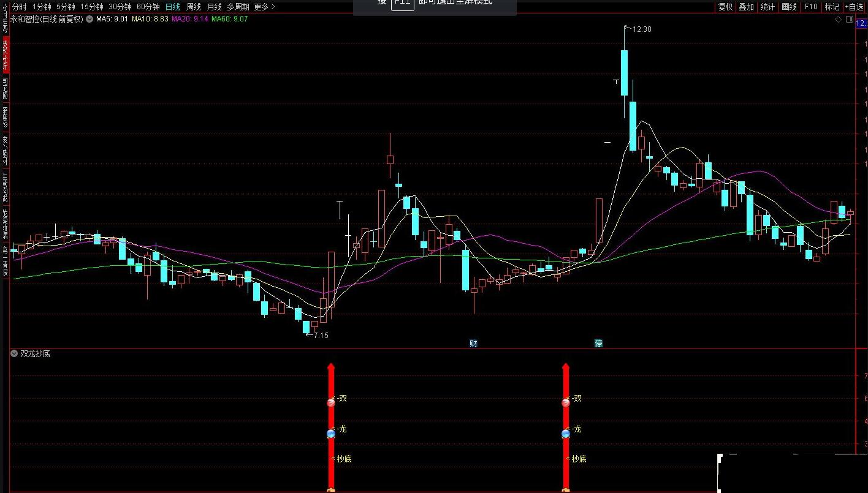Image resolution: width=868 pixels, height=493 pixels.
Task: Switch to the 分时 intraday tab
Action: coord(20,7)
